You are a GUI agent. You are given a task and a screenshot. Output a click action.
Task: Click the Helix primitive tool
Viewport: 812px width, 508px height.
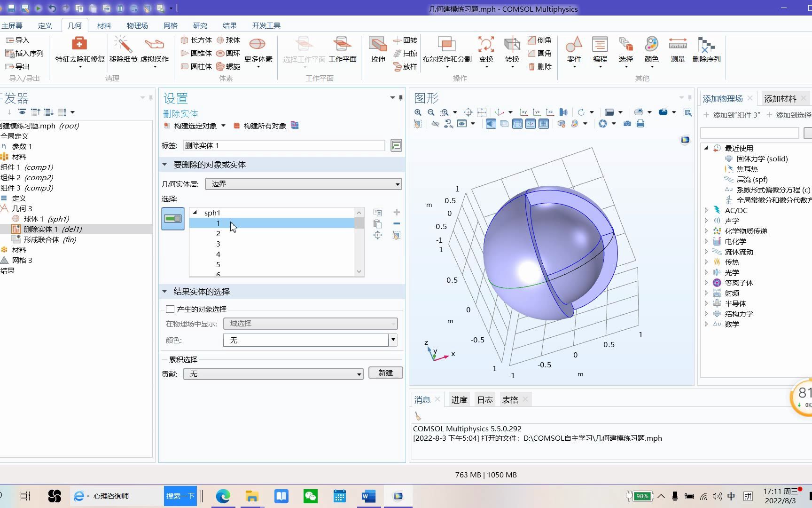click(x=228, y=67)
